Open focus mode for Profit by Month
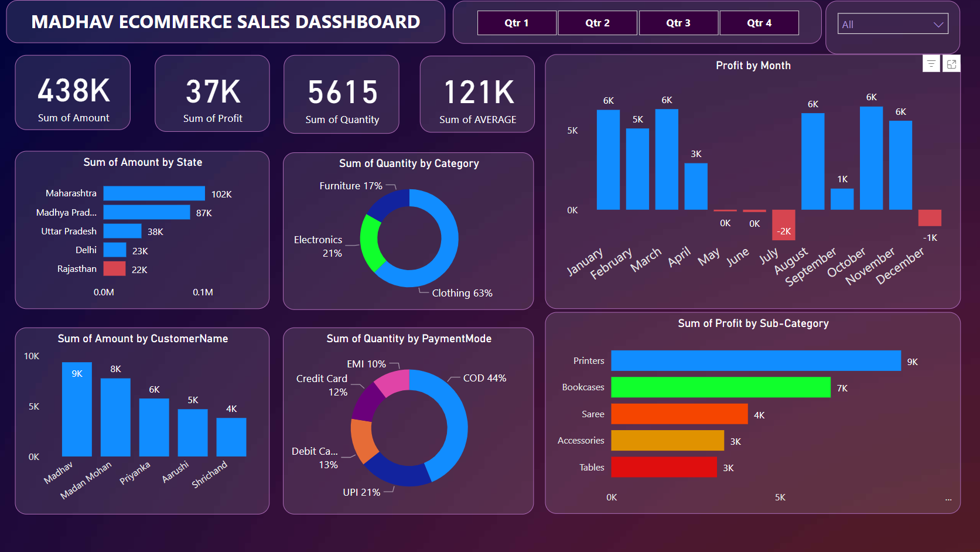The height and width of the screenshot is (552, 980). click(x=951, y=64)
